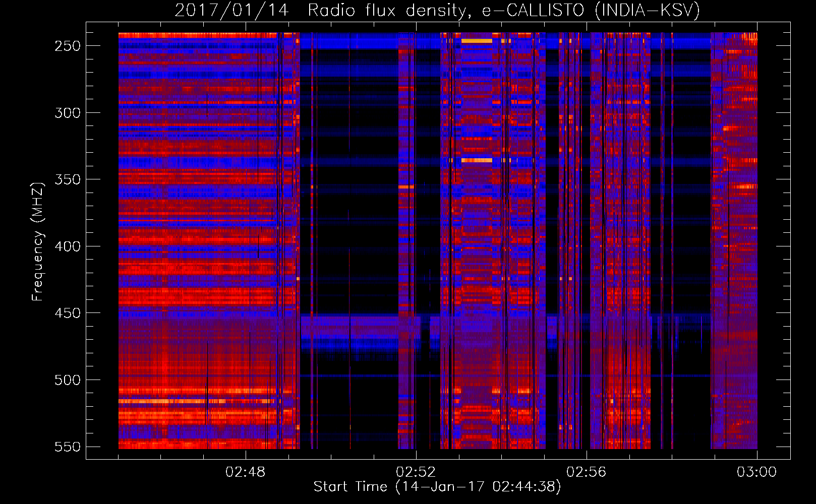Click the 400 frequency tick label
Viewport: 816px width, 504px height.
[68, 246]
